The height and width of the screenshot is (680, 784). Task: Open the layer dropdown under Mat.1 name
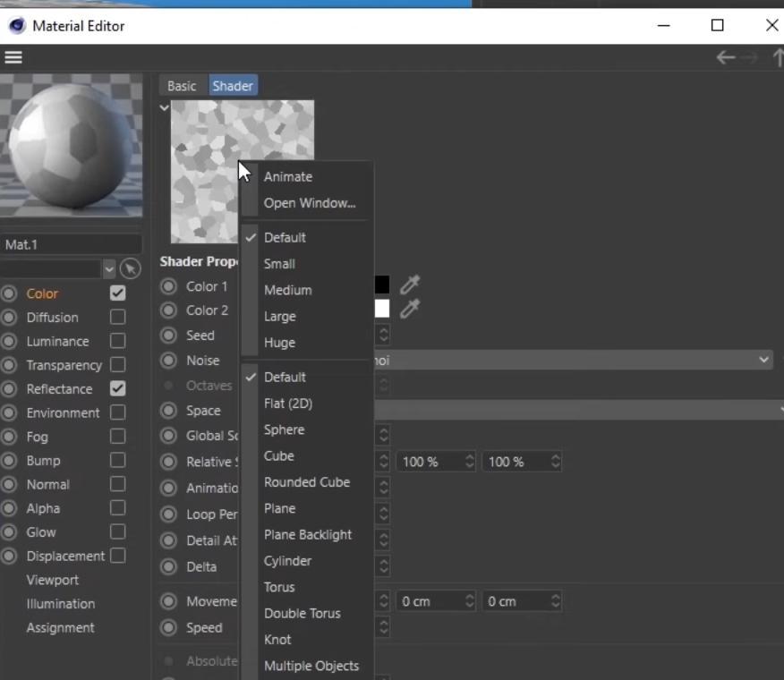pyautogui.click(x=109, y=268)
